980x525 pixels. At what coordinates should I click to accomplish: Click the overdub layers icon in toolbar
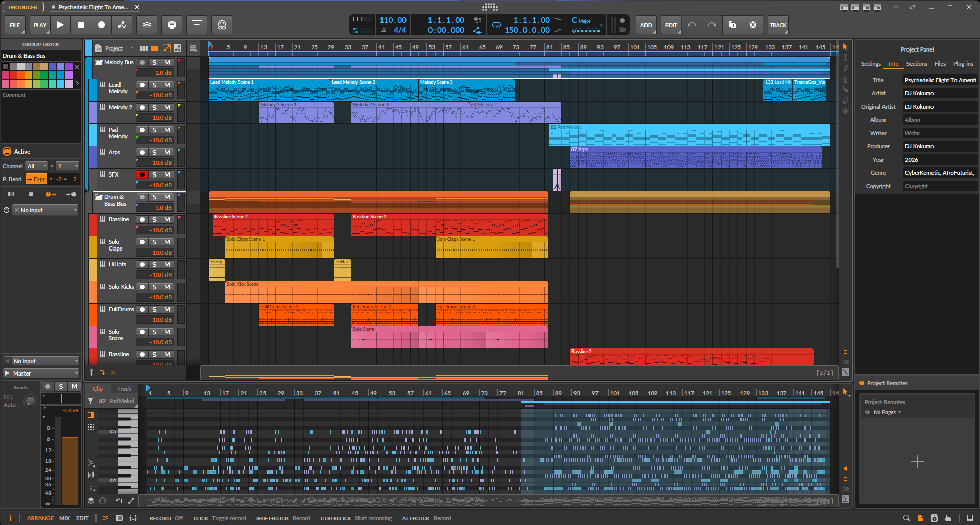147,24
